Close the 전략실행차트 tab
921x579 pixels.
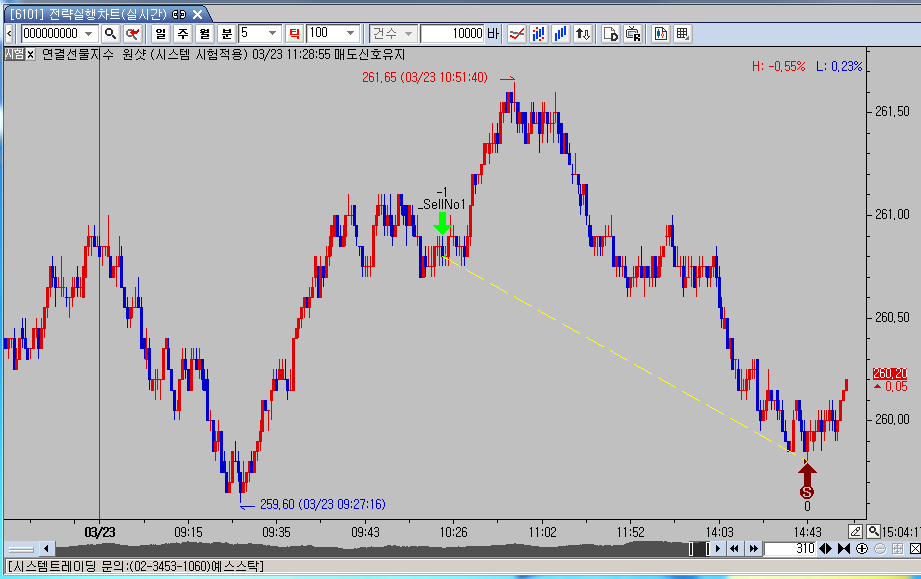pos(198,15)
